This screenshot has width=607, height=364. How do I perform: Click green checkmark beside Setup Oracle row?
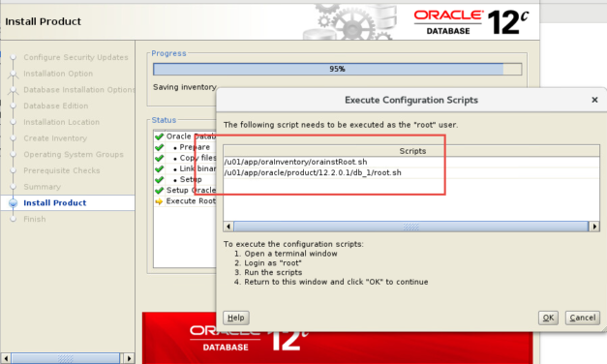(x=159, y=190)
